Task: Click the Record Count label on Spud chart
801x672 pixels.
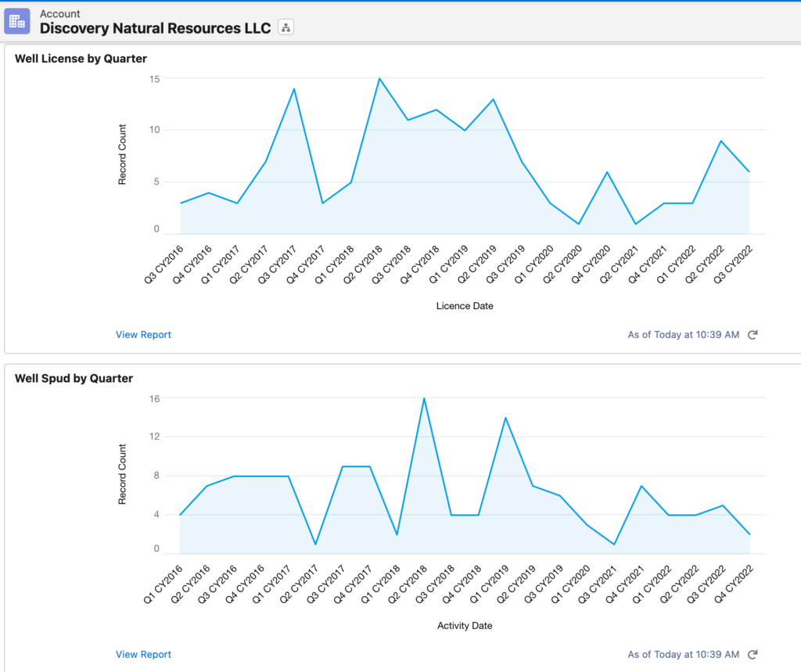Action: pyautogui.click(x=122, y=474)
